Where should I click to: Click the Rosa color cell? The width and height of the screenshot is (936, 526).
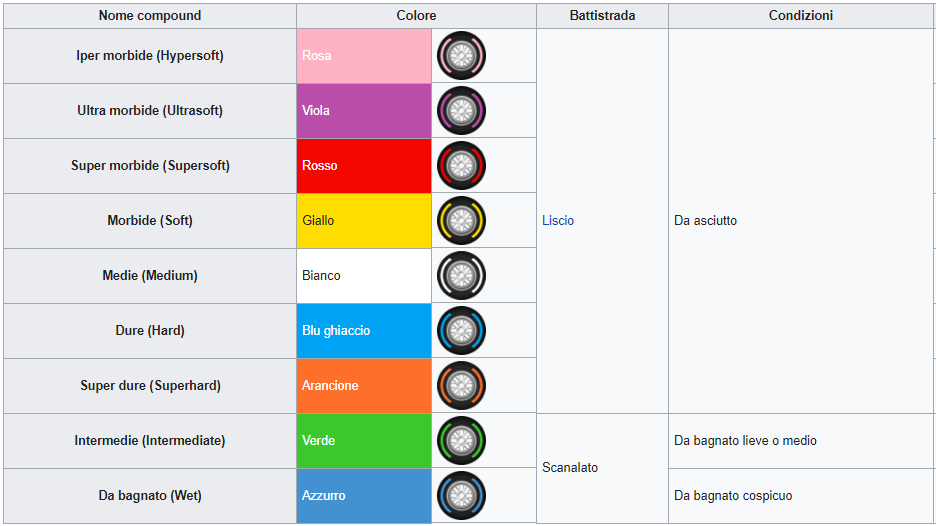click(364, 56)
